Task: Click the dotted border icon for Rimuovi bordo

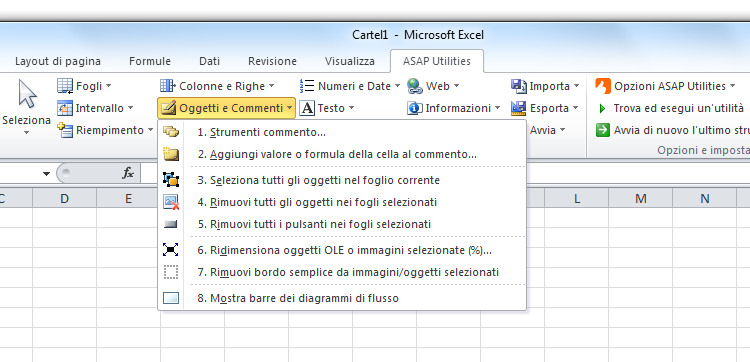Action: click(x=171, y=272)
